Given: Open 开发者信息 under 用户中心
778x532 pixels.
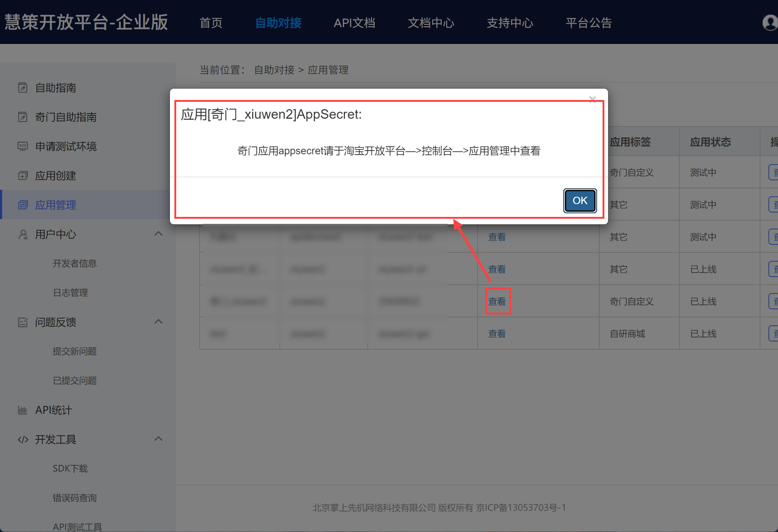Looking at the screenshot, I should (x=74, y=263).
